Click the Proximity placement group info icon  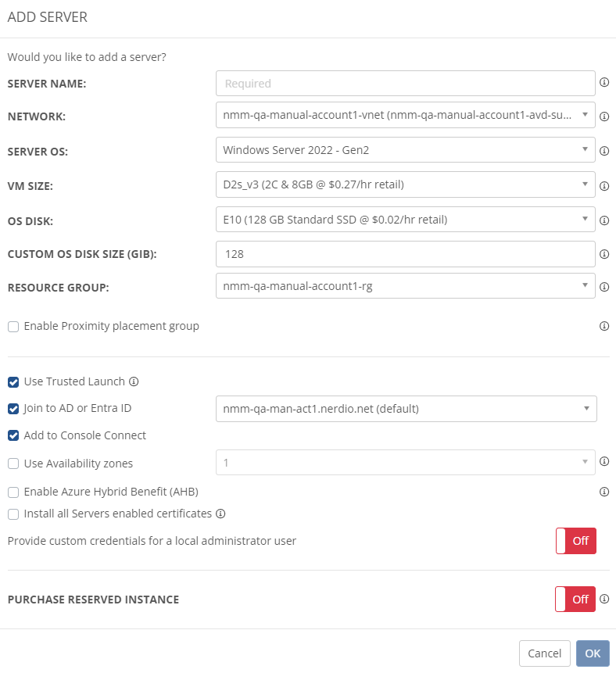[x=604, y=326]
